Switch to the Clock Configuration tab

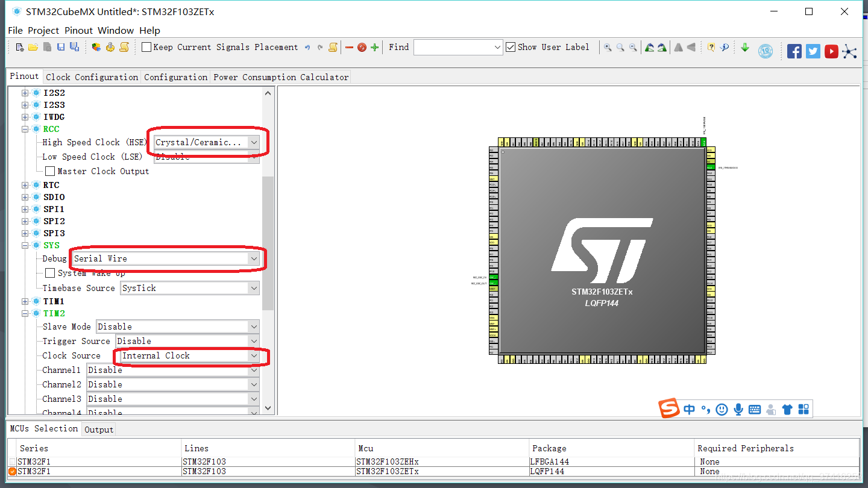coord(92,77)
